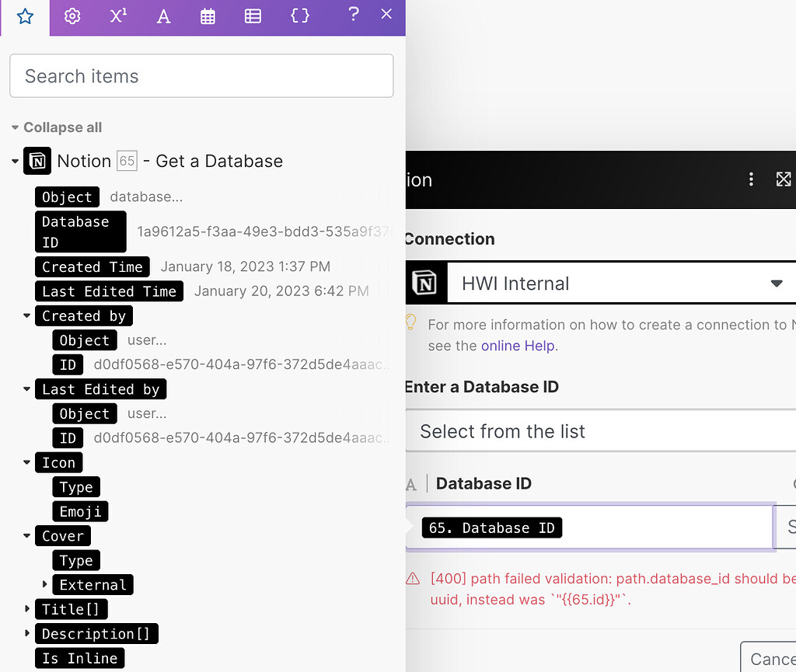Click the Notion icon next to Get a Database

37,161
